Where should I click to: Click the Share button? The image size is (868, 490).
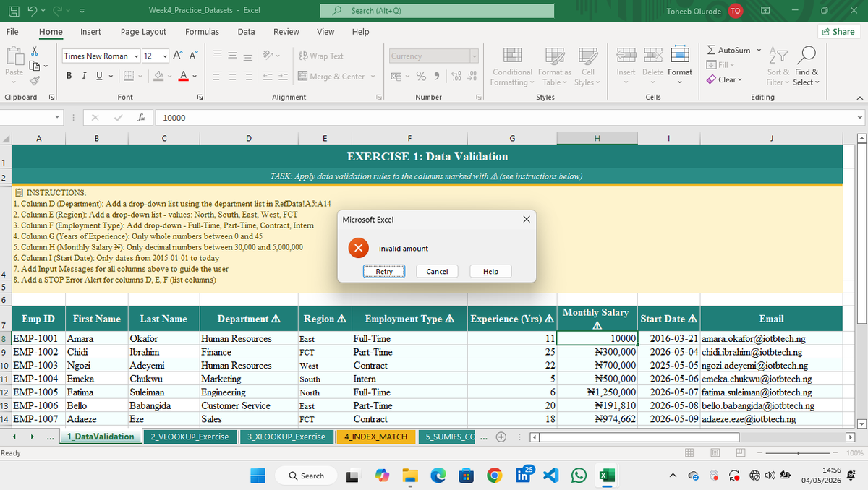[x=838, y=32]
